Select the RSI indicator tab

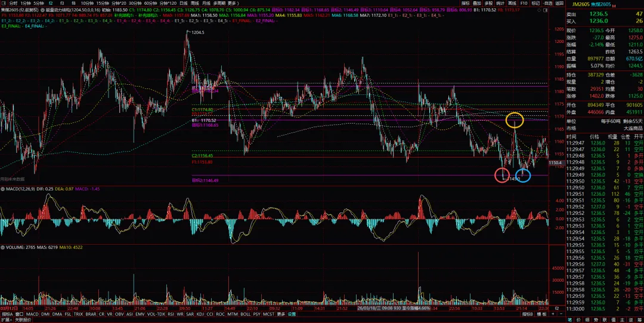171,314
